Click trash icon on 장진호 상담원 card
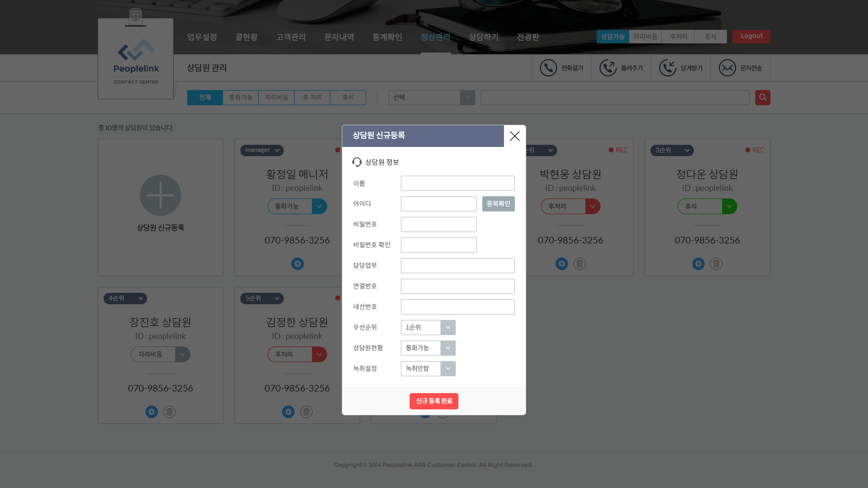 click(x=170, y=412)
